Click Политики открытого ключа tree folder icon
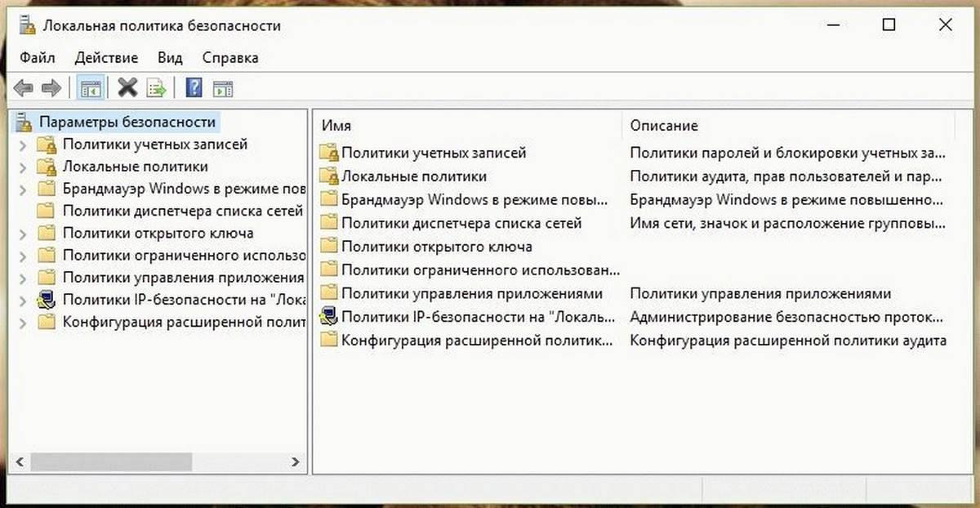980x508 pixels. coord(47,233)
